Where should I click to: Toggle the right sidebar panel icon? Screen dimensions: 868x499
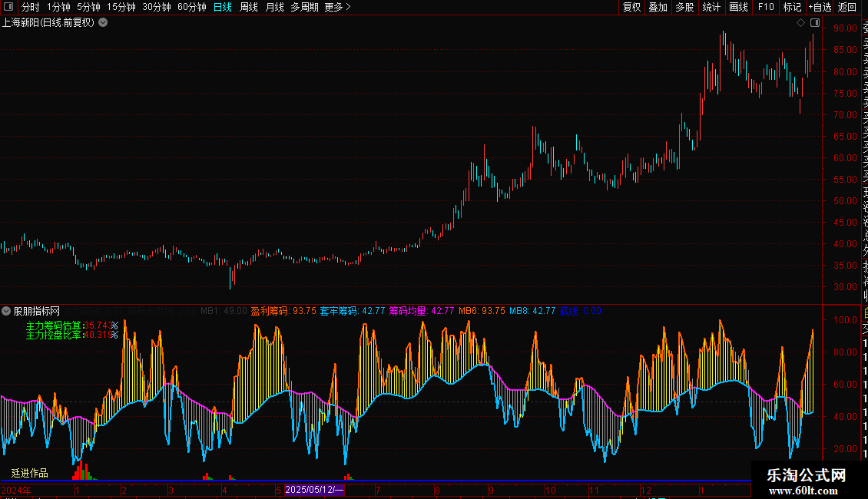click(x=815, y=23)
